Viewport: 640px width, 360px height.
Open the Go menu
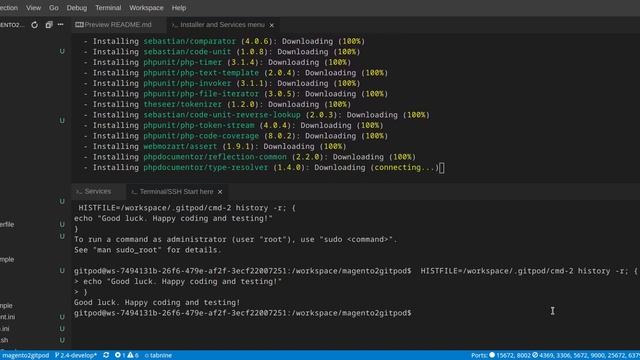(x=54, y=8)
